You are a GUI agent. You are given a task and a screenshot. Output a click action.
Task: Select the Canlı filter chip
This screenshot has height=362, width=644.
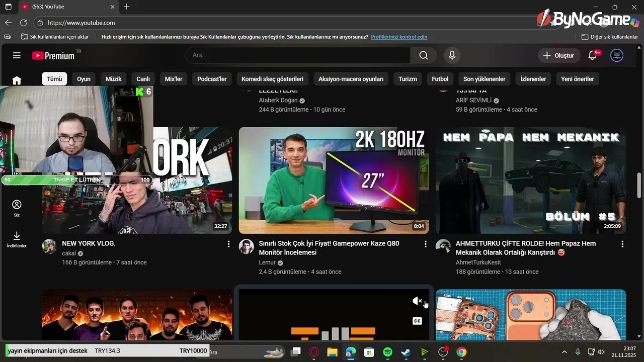click(x=143, y=79)
